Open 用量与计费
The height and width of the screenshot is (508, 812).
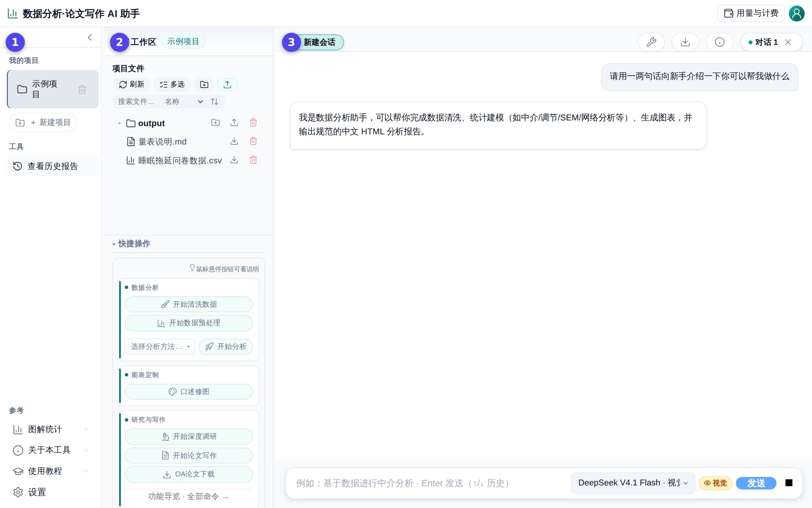[x=751, y=14]
